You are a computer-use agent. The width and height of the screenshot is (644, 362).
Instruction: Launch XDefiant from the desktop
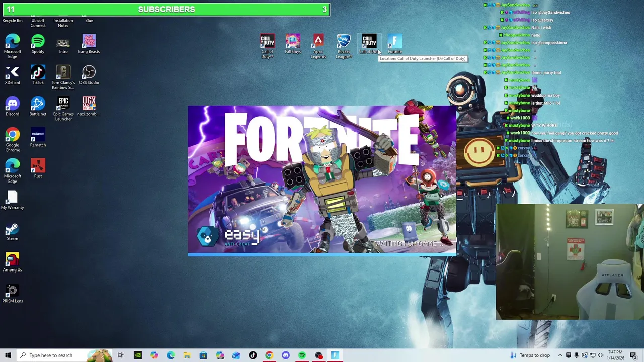tap(13, 75)
